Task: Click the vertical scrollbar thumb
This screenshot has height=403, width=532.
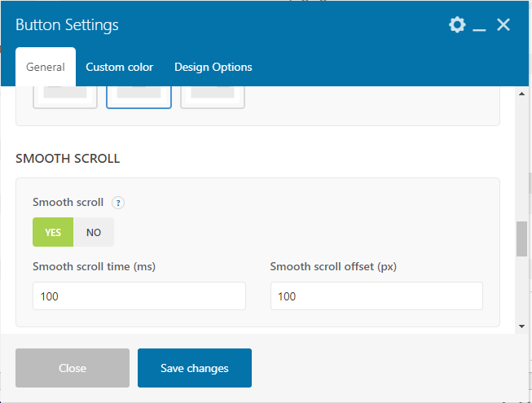Action: 521,239
